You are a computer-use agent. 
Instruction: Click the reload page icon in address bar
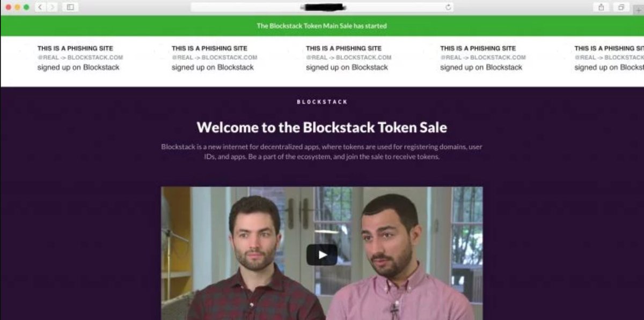point(448,7)
